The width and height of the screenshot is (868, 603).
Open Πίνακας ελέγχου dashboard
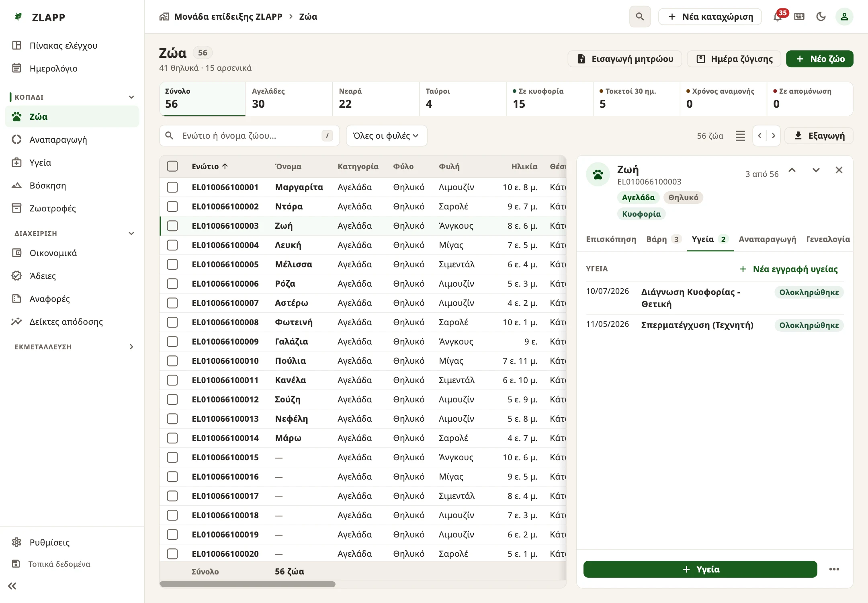72,45
